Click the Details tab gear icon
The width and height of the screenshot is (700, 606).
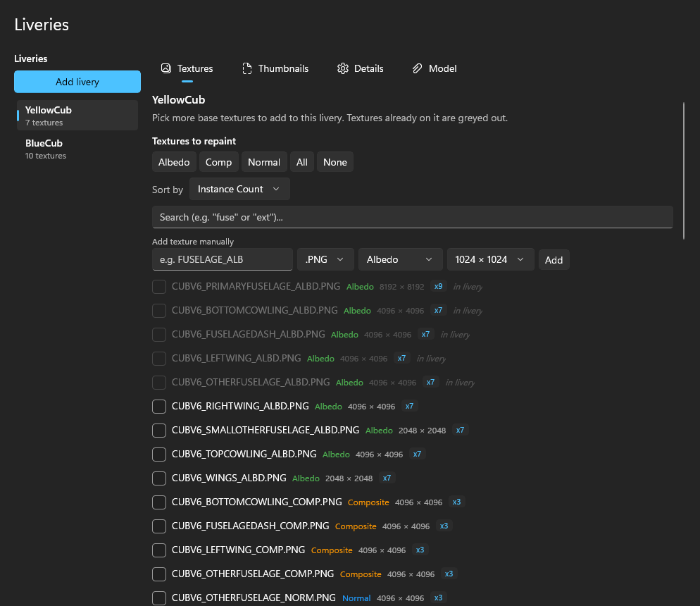click(x=343, y=68)
